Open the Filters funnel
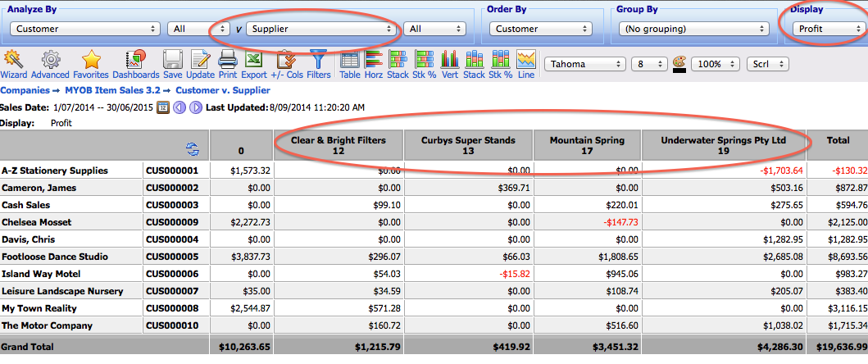 point(318,64)
